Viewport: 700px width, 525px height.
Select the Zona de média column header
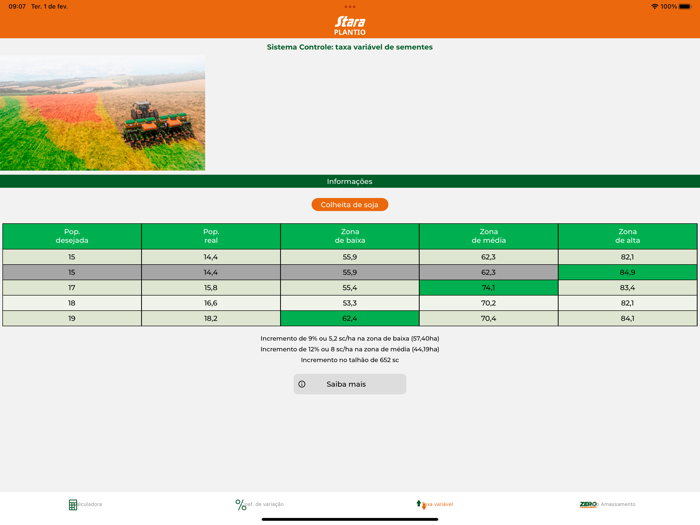click(x=489, y=236)
